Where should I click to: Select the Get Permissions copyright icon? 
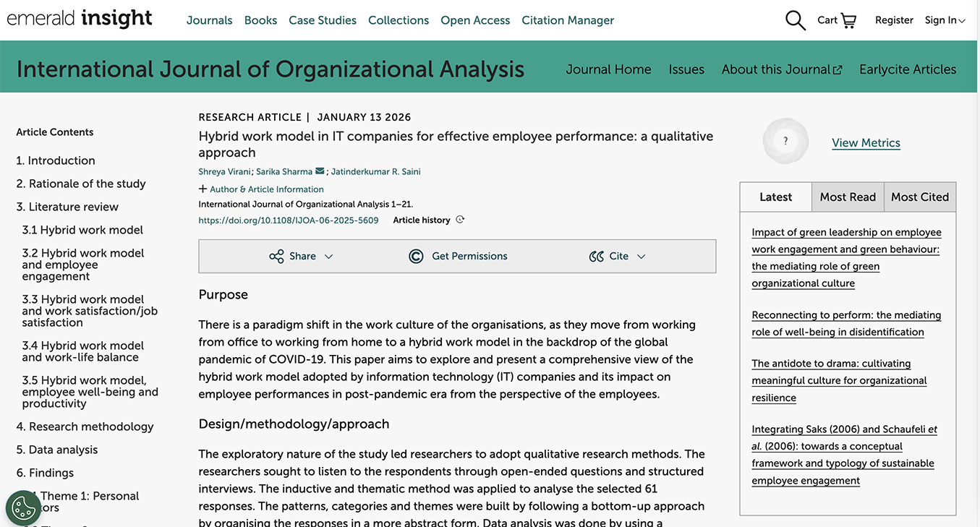click(x=416, y=256)
